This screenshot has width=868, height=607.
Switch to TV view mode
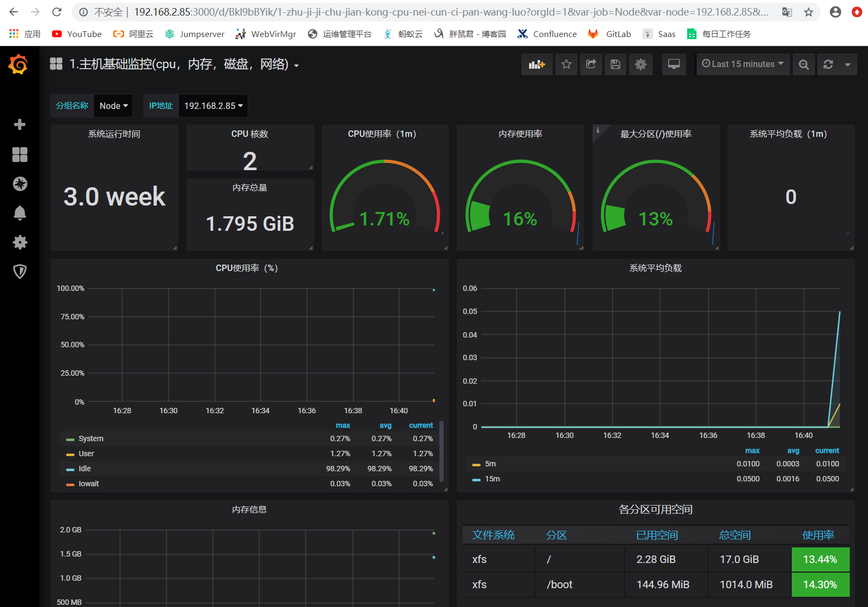click(x=674, y=64)
